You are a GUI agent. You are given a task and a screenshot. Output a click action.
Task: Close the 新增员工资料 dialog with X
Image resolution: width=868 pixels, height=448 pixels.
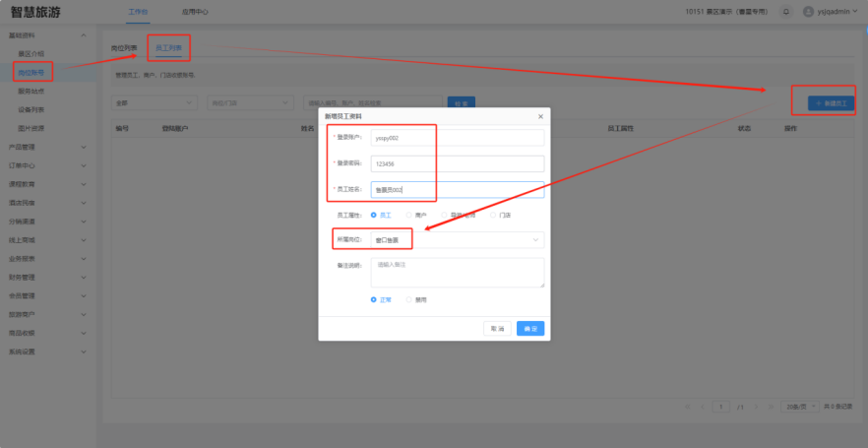pyautogui.click(x=539, y=116)
